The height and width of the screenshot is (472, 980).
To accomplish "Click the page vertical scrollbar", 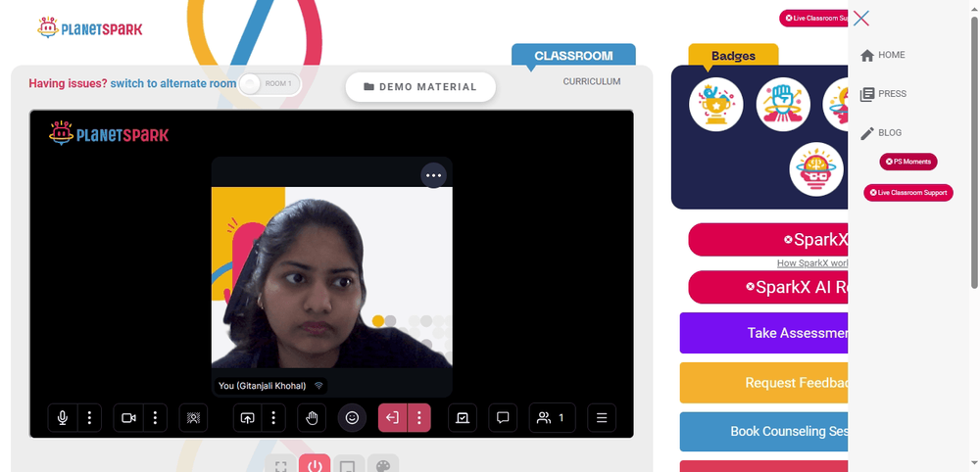I will 975,152.
